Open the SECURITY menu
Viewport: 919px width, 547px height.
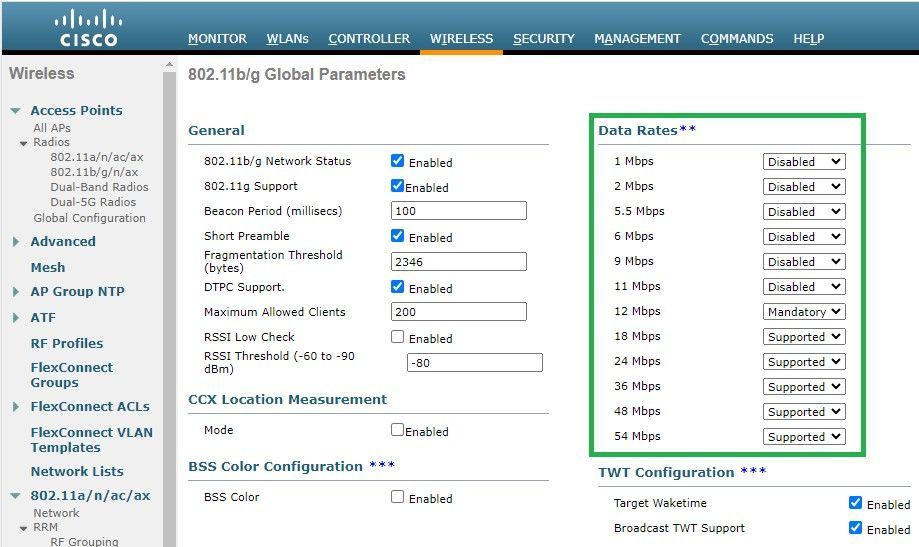(544, 39)
